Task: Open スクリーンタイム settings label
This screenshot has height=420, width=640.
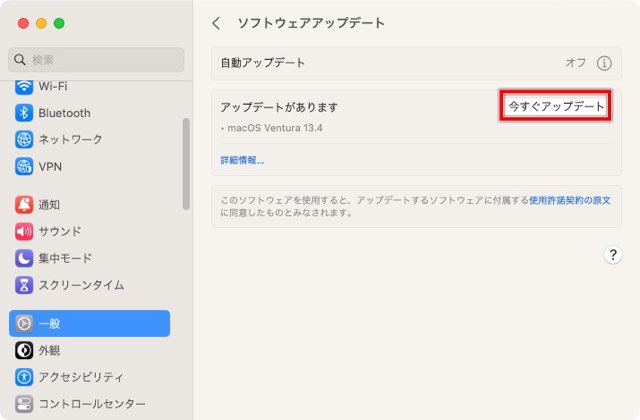Action: tap(81, 285)
